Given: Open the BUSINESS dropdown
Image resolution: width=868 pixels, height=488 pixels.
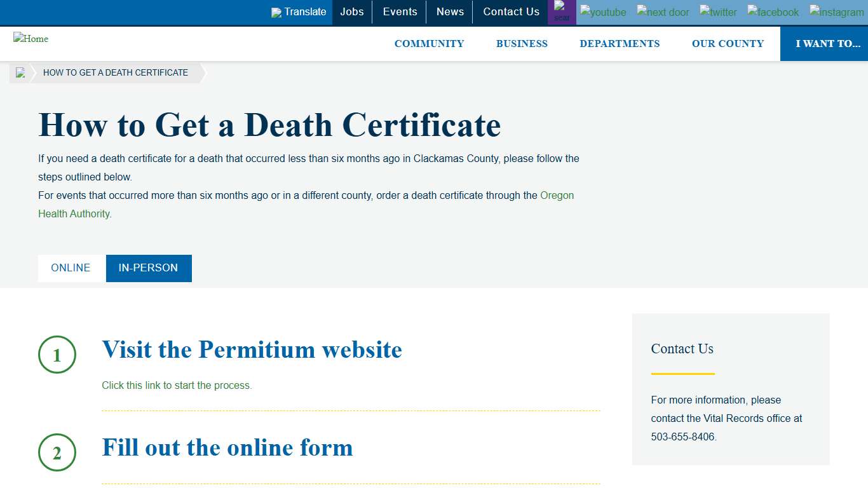Looking at the screenshot, I should pos(522,43).
